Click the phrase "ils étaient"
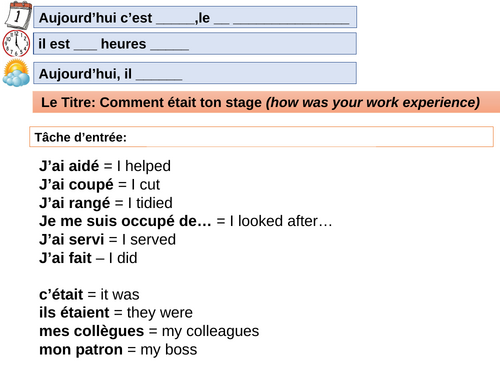The height and width of the screenshot is (375, 500). pos(74,313)
